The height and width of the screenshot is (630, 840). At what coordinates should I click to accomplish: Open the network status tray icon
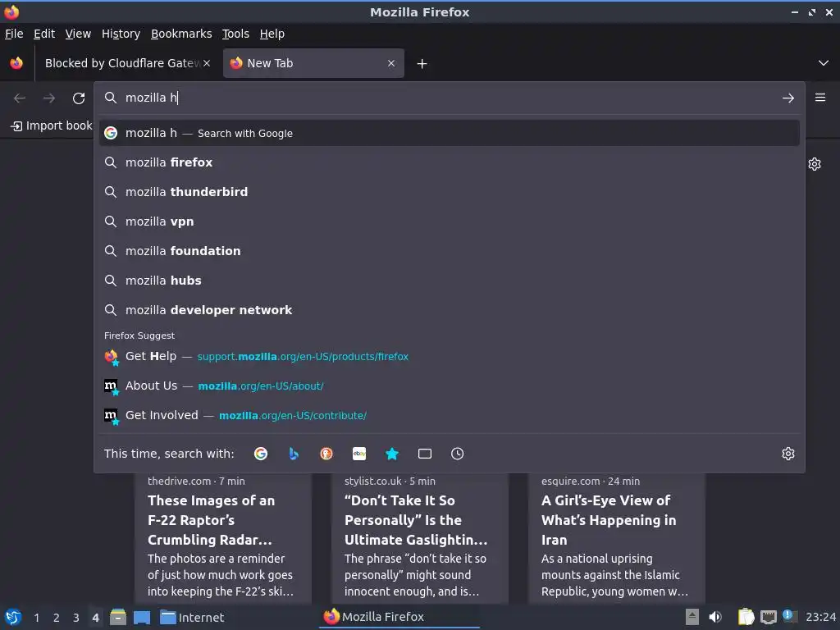(x=768, y=617)
